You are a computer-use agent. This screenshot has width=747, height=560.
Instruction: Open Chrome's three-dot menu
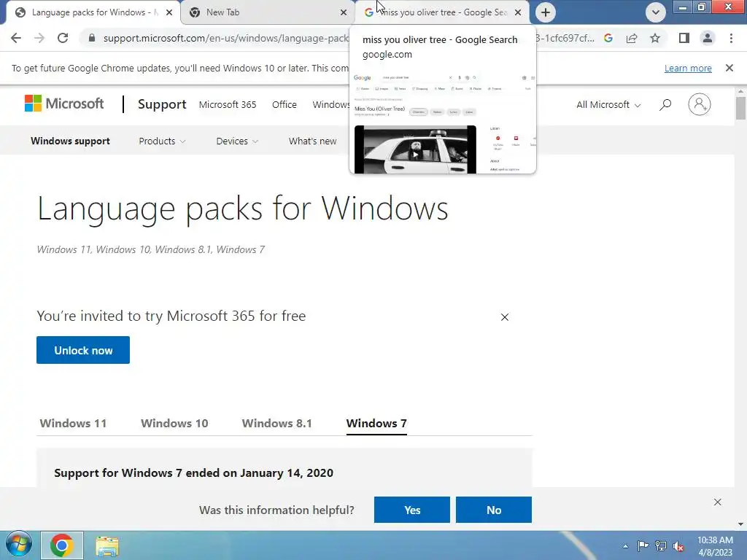click(x=731, y=38)
